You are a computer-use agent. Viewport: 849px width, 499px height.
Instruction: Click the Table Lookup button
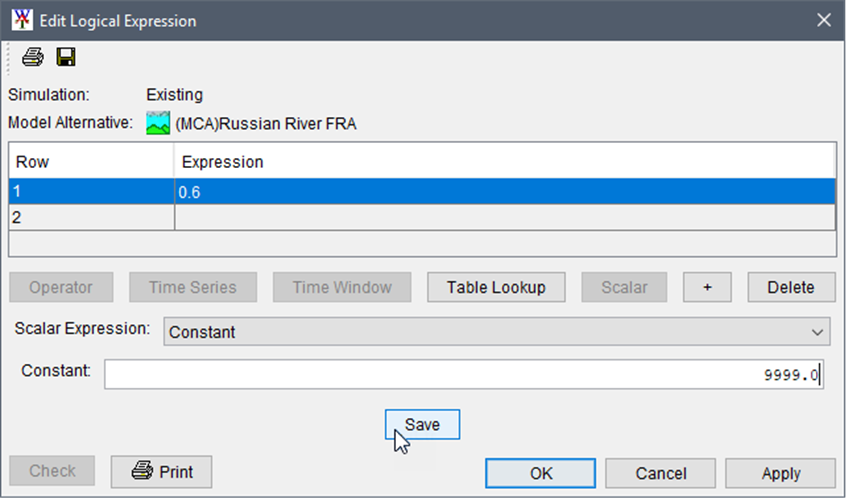click(496, 287)
